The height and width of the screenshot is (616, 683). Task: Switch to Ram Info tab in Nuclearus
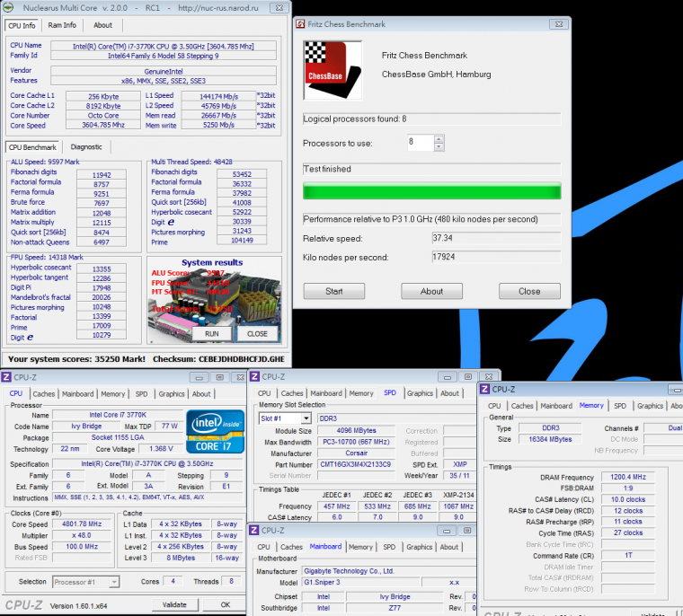pos(62,25)
